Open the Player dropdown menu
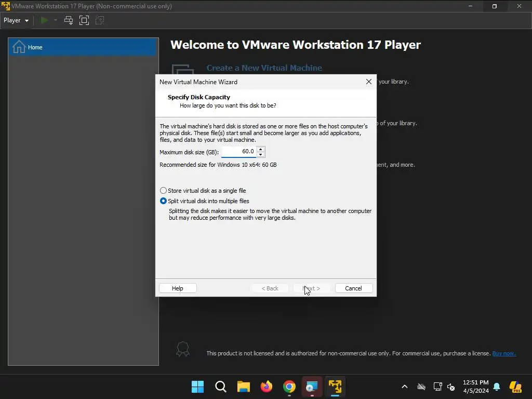The image size is (532, 399). [16, 20]
